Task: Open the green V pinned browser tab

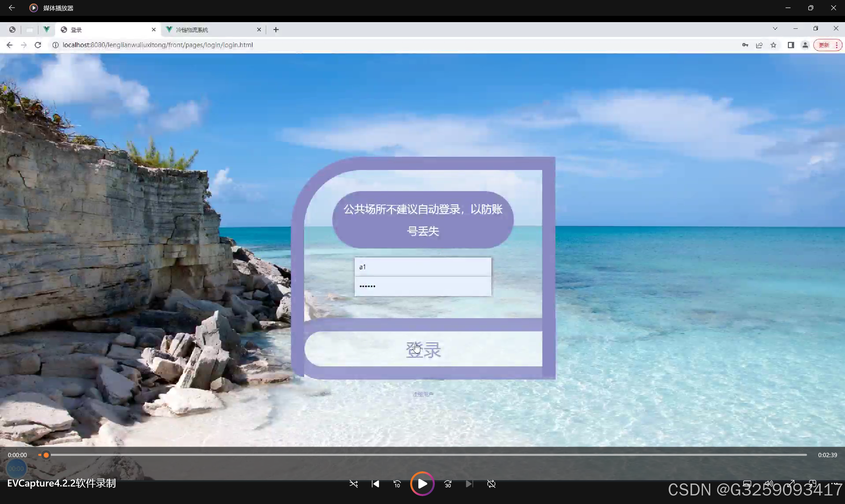Action: tap(47, 30)
